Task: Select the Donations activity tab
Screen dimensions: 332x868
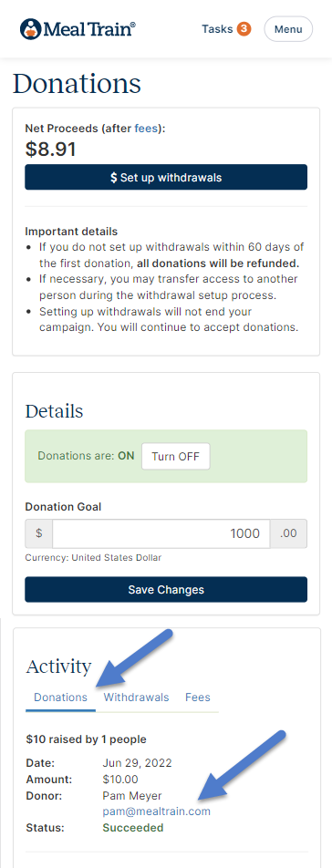Action: (x=60, y=697)
